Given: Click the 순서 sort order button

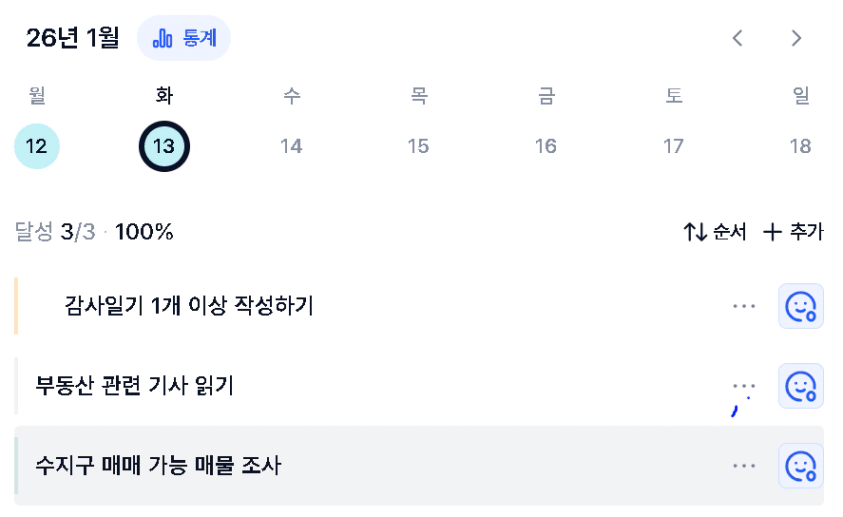Looking at the screenshot, I should [x=714, y=232].
